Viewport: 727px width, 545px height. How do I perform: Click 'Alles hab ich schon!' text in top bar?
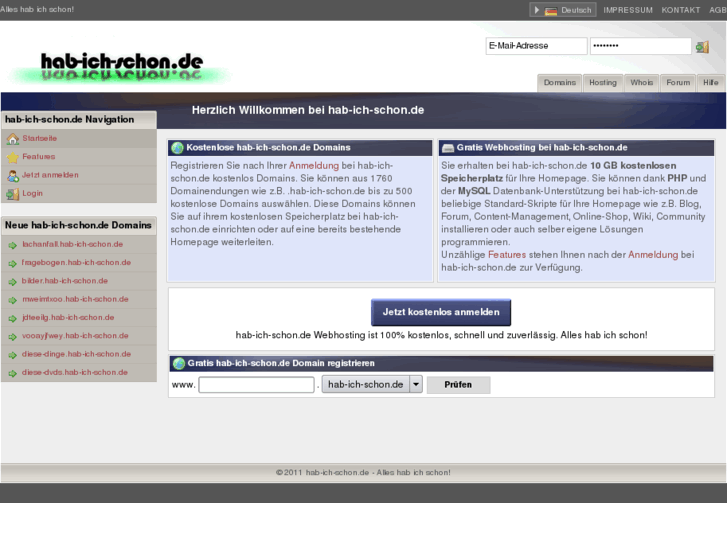point(37,9)
